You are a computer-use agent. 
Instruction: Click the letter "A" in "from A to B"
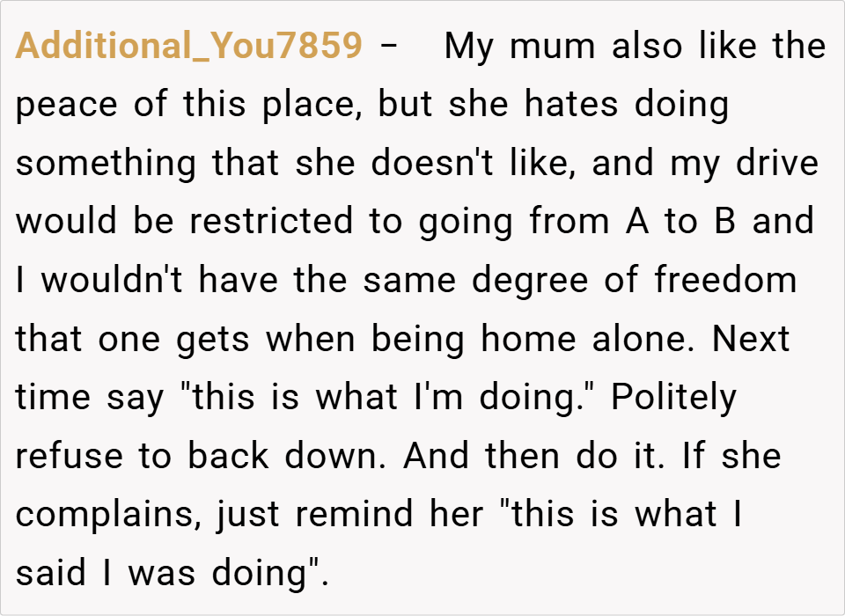637,222
